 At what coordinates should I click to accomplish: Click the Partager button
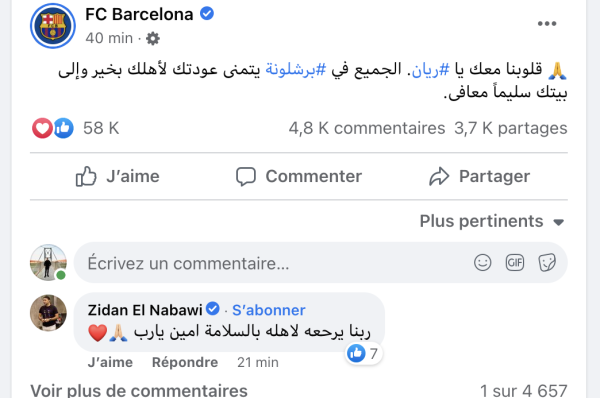(x=479, y=176)
